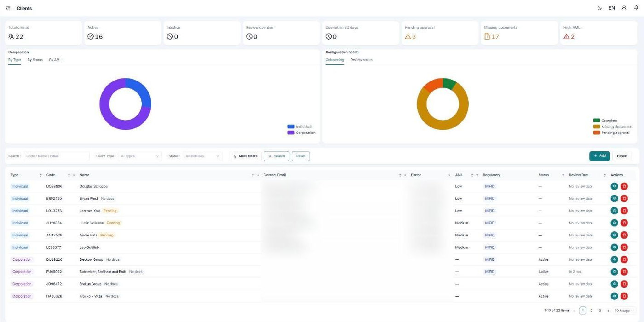View Andre Batz client details
The height and width of the screenshot is (322, 644).
click(614, 235)
